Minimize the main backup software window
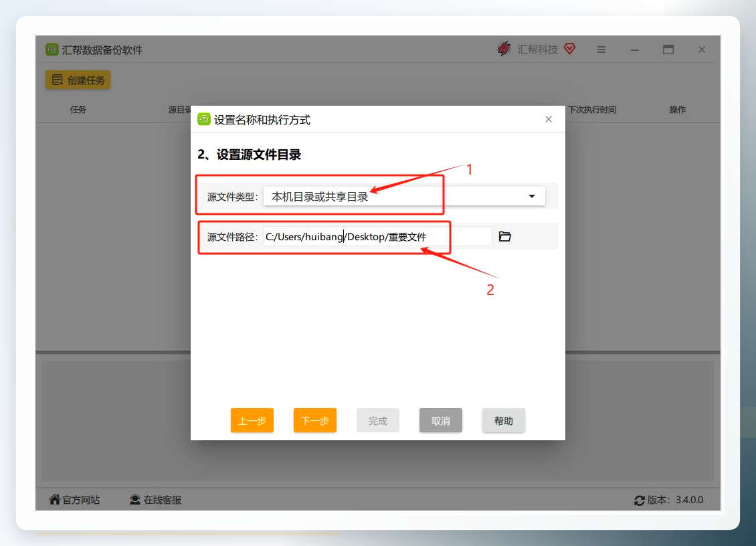The image size is (756, 546). coord(635,50)
